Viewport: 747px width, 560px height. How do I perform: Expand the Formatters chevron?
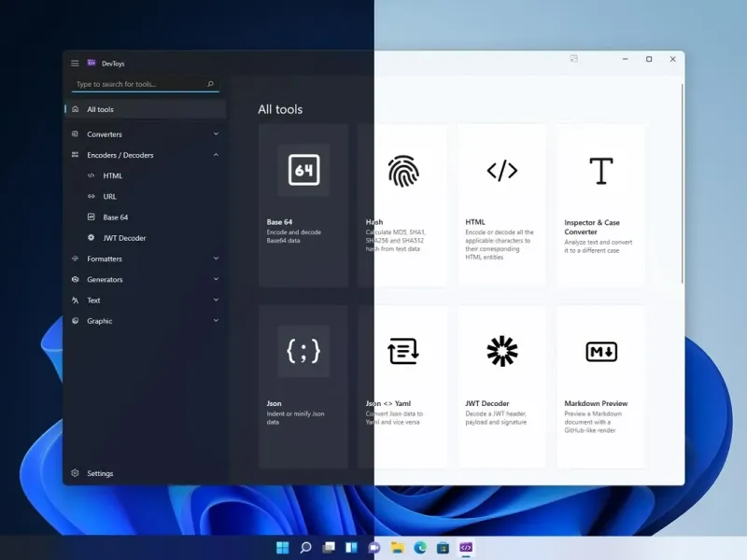216,259
